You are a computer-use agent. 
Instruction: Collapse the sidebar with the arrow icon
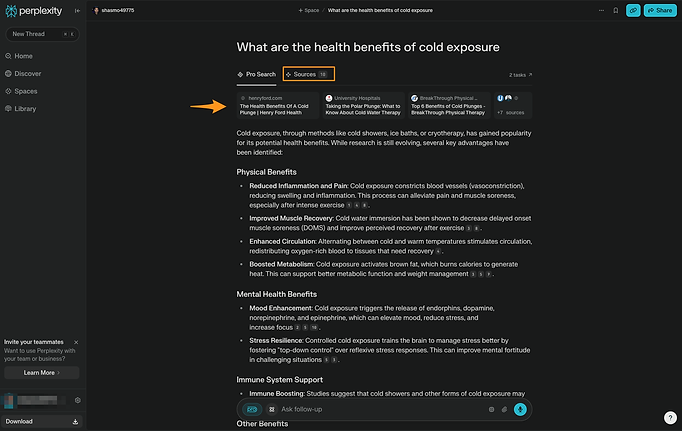[x=77, y=11]
